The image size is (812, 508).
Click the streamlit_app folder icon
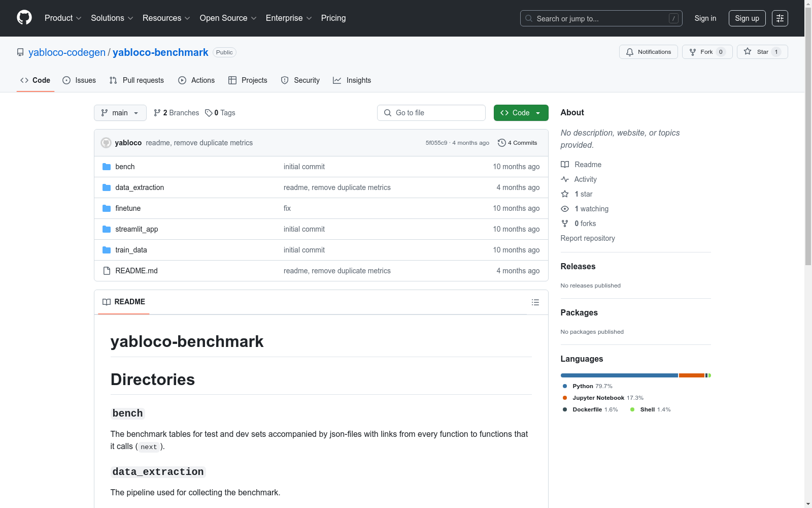(x=107, y=229)
